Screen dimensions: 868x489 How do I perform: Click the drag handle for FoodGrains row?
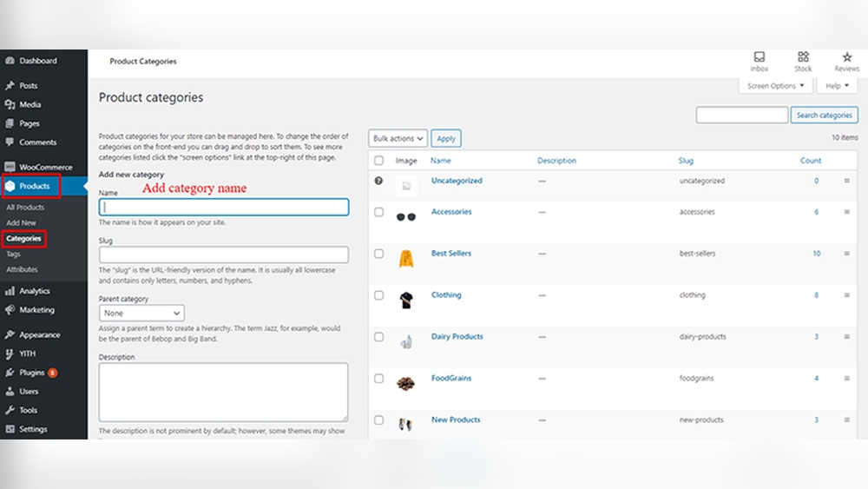(846, 378)
